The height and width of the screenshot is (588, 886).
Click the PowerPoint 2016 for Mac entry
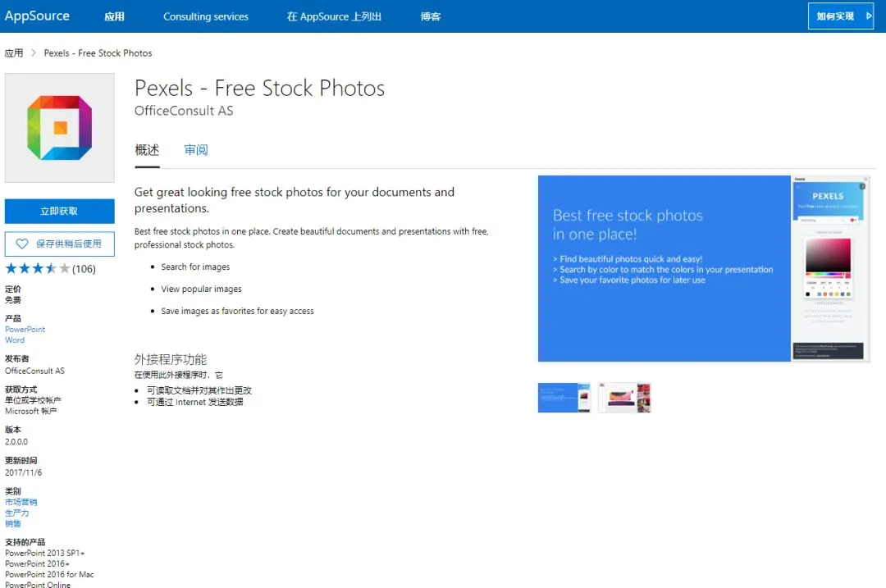tap(50, 574)
